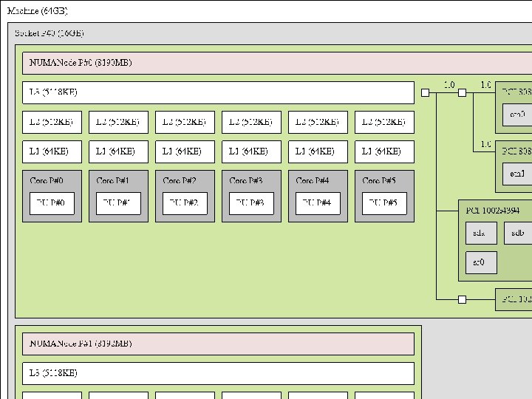Click the L1 (64KB) box above Core P#1
Viewport: 532px width, 399px height.
118,151
